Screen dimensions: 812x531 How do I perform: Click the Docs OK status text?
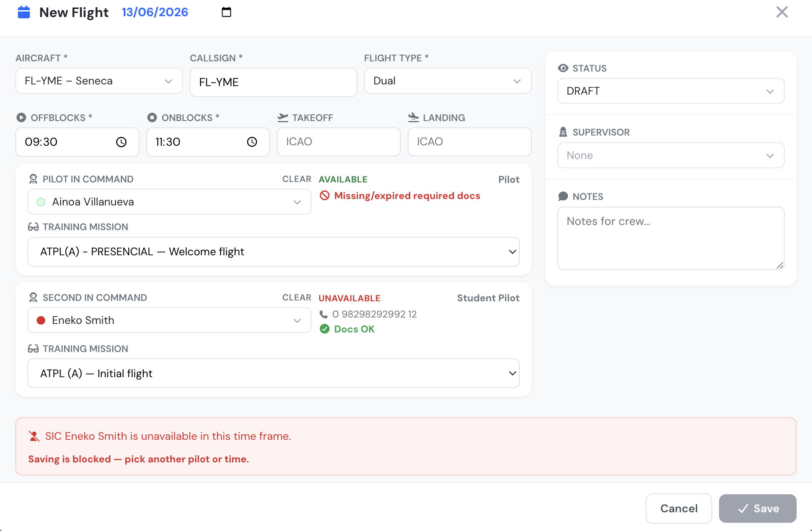(354, 329)
